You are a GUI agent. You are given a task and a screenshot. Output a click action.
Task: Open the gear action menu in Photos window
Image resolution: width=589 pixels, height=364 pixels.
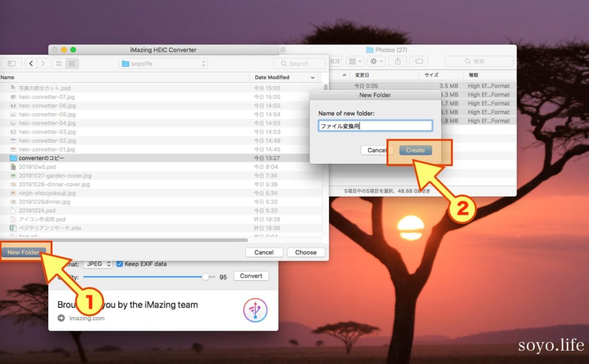click(x=376, y=61)
